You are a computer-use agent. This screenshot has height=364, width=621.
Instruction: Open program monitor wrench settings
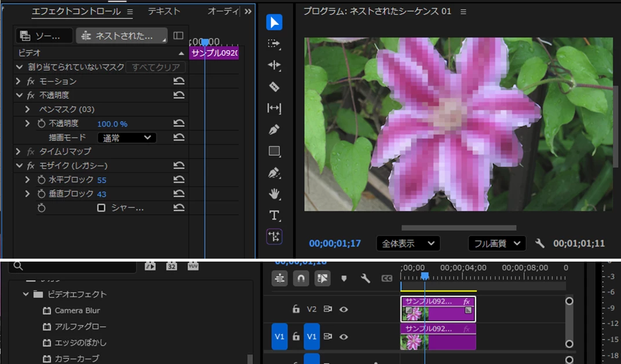(540, 243)
